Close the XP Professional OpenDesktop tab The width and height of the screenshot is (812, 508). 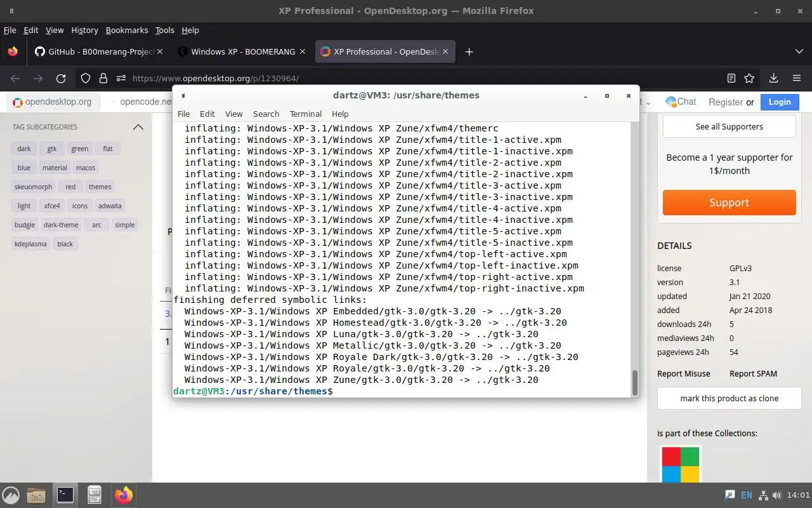point(445,51)
